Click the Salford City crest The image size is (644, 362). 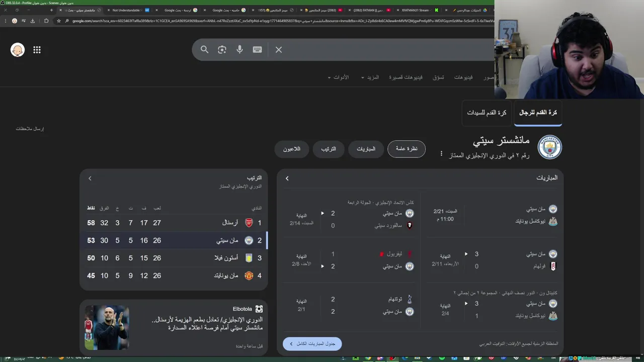pos(410,226)
